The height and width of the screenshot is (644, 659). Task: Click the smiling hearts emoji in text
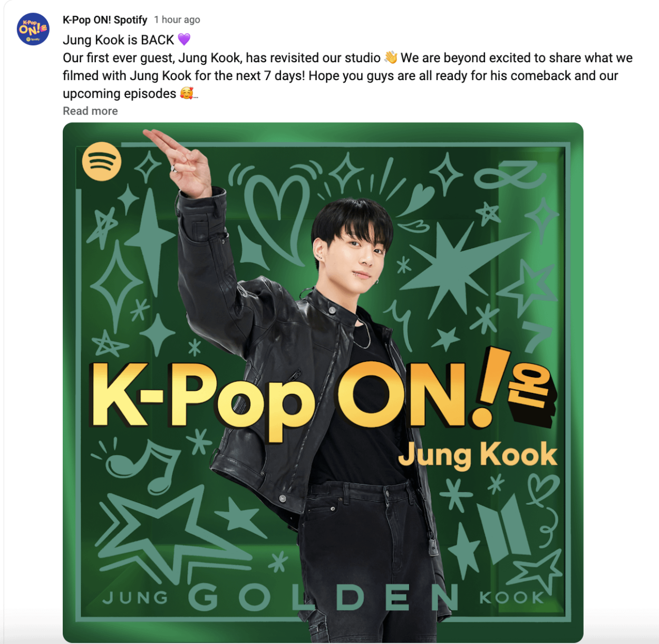[x=187, y=93]
